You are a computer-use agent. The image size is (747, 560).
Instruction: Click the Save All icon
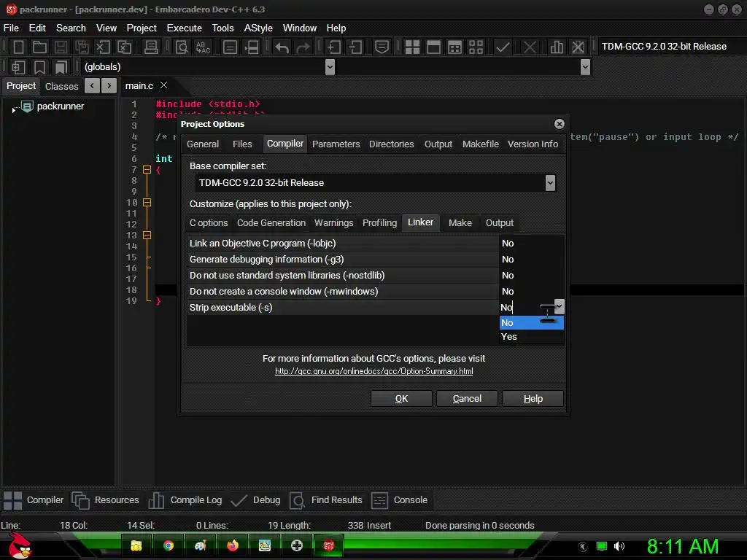[82, 47]
